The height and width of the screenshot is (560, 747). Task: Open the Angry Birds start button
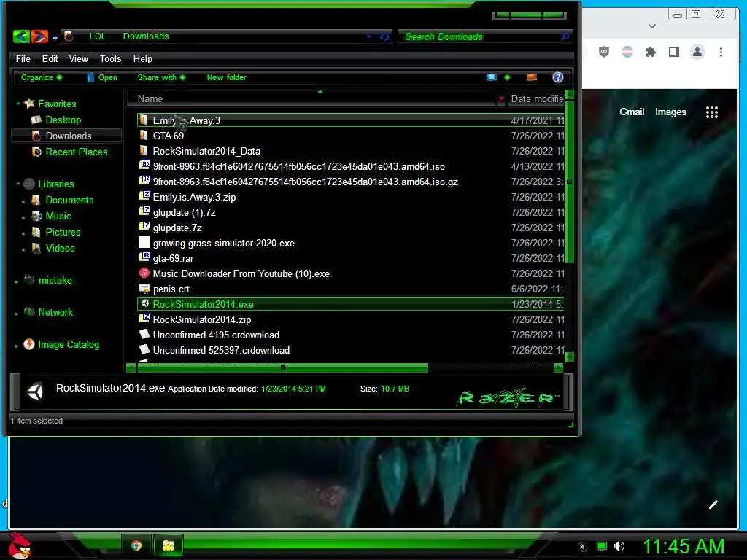point(19,545)
